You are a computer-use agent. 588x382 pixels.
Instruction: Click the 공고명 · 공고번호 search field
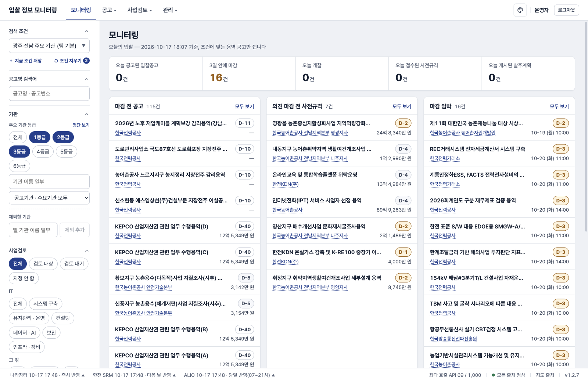click(49, 94)
